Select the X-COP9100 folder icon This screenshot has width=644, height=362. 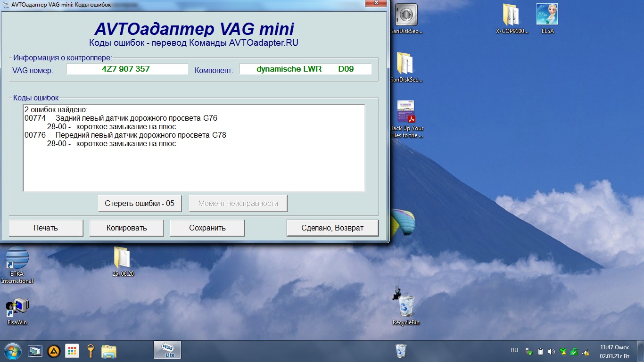click(x=512, y=18)
